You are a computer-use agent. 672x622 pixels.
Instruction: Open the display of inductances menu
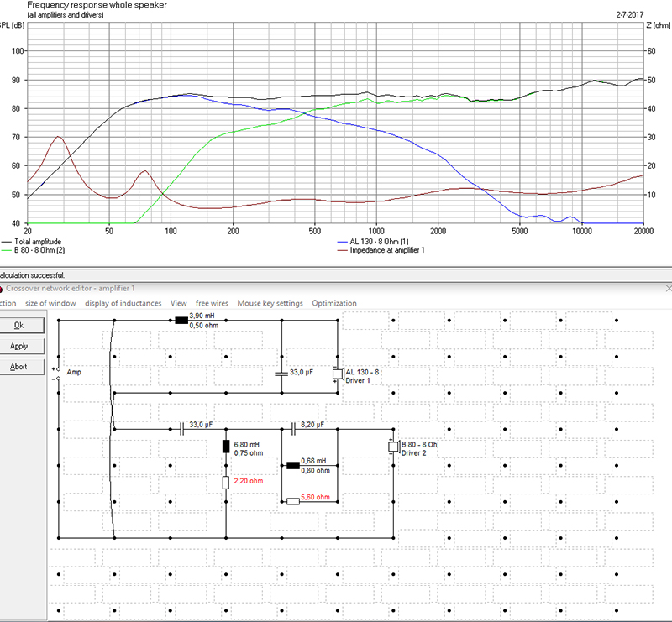tap(123, 303)
